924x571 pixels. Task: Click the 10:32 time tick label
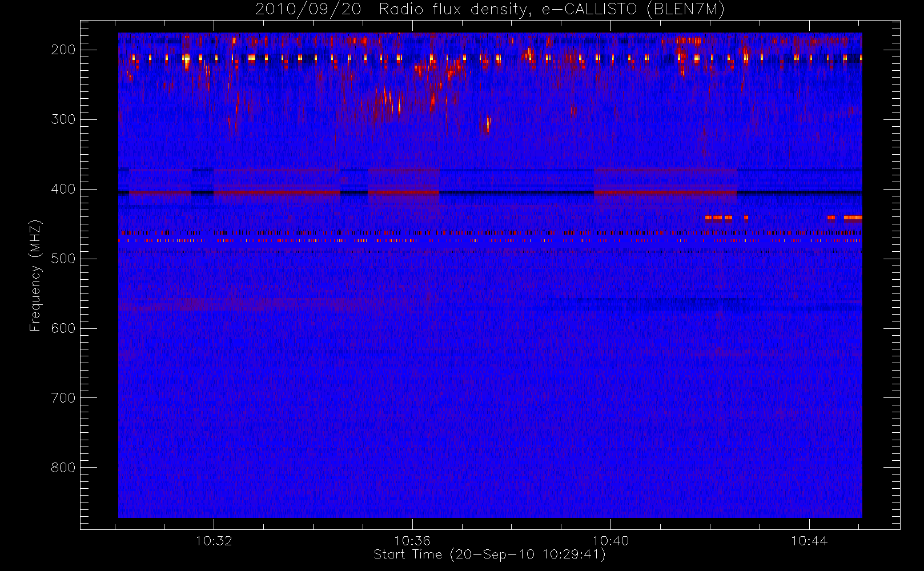click(214, 541)
